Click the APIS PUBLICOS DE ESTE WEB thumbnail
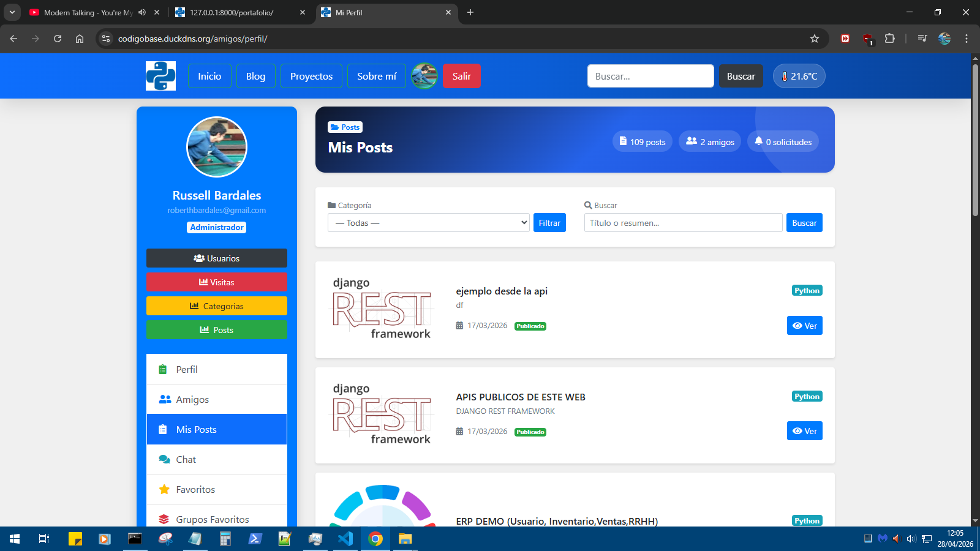This screenshot has height=551, width=980. click(x=382, y=414)
